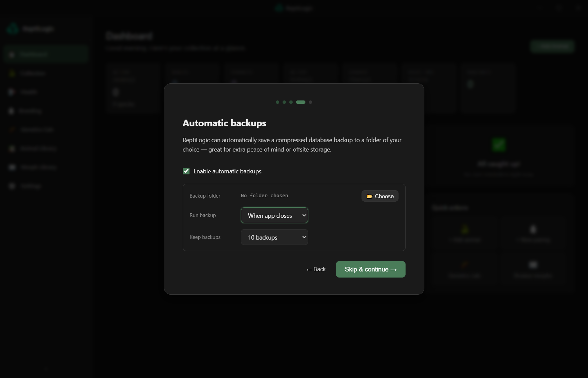Open the Keep backups dropdown
Viewport: 588px width, 378px height.
click(275, 237)
